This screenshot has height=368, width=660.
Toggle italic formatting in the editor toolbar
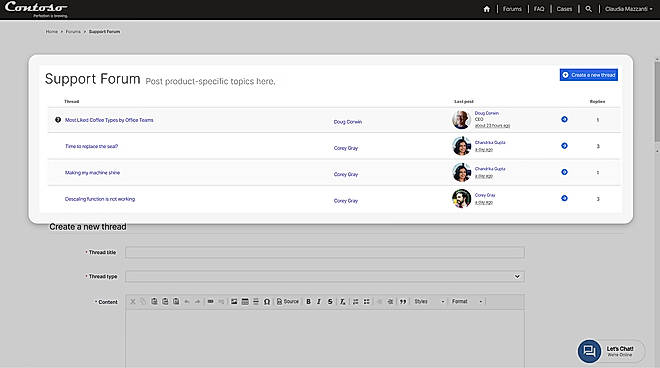point(319,301)
